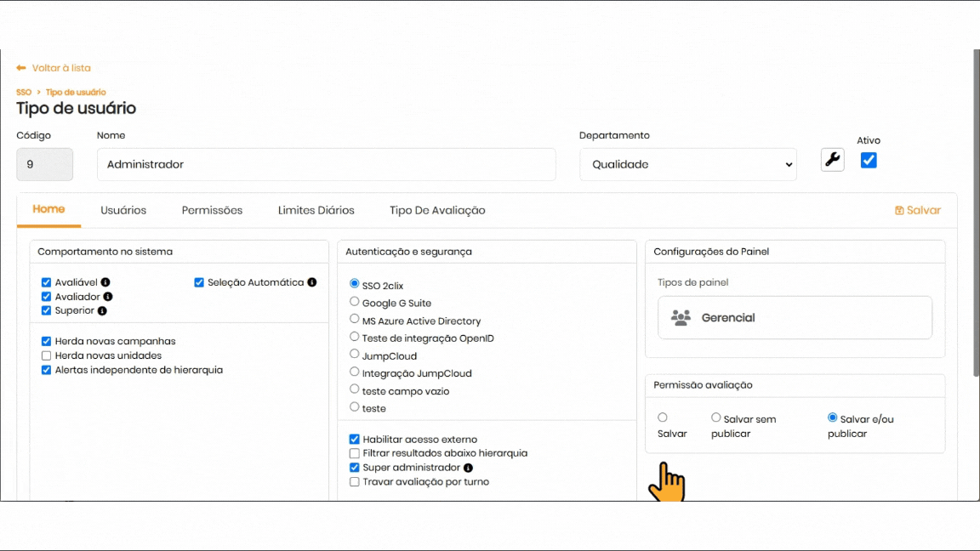Screen dimensions: 980x551
Task: Select Salvar sem publicar radio option
Action: pos(716,418)
